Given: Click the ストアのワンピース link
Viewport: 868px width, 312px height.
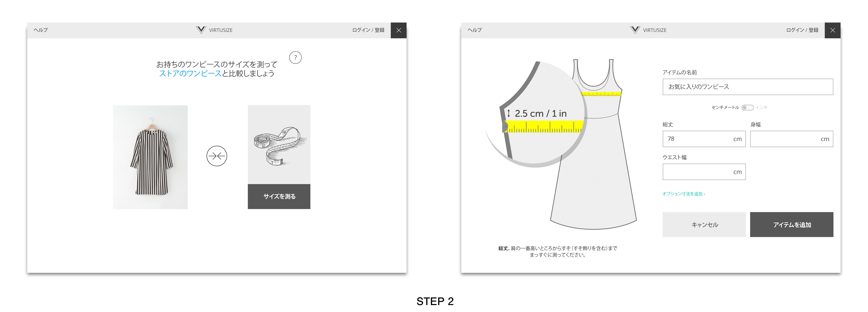Looking at the screenshot, I should click(x=190, y=73).
